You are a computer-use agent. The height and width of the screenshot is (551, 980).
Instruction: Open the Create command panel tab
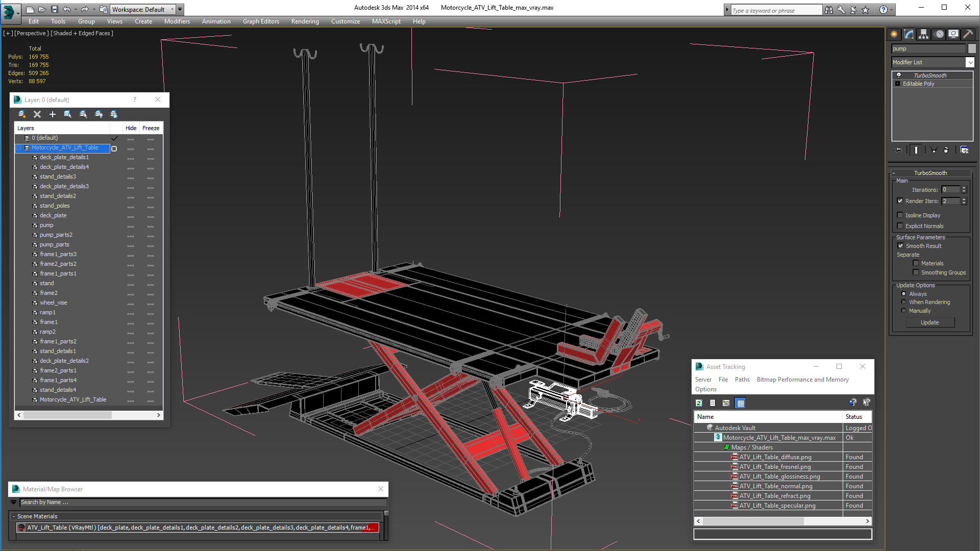(894, 34)
